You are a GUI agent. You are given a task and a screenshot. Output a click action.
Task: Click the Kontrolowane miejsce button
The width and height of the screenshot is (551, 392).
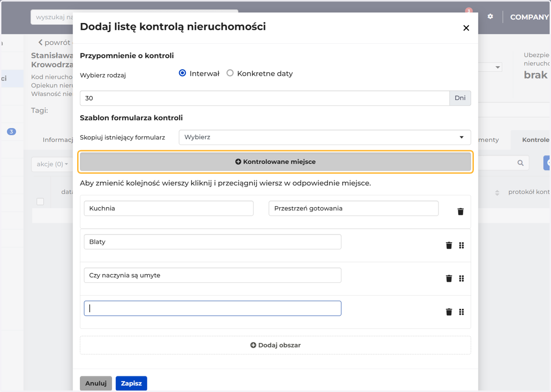click(x=275, y=162)
